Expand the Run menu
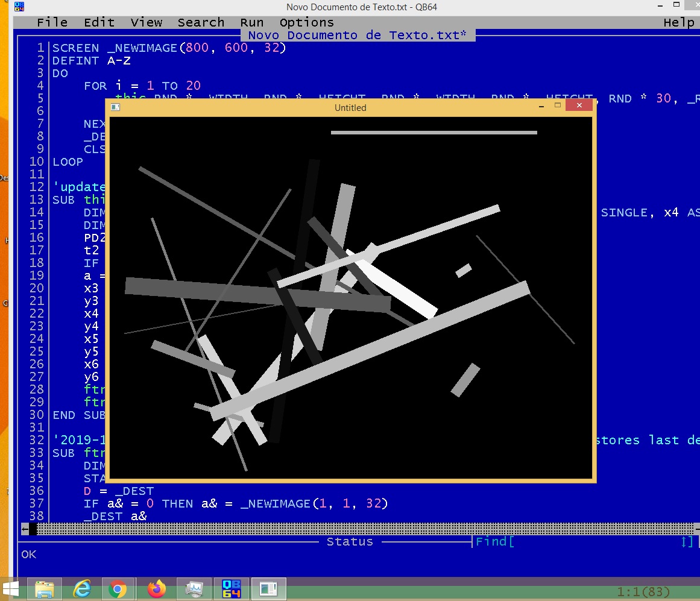This screenshot has width=700, height=601. click(251, 22)
